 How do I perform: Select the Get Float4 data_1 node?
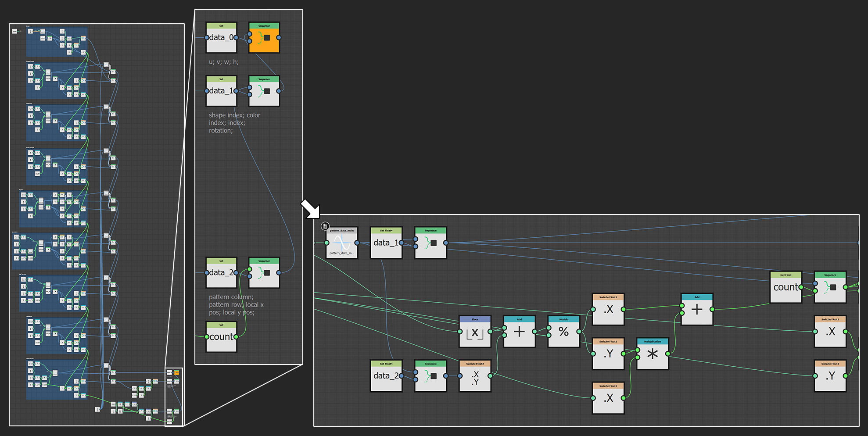coord(386,243)
